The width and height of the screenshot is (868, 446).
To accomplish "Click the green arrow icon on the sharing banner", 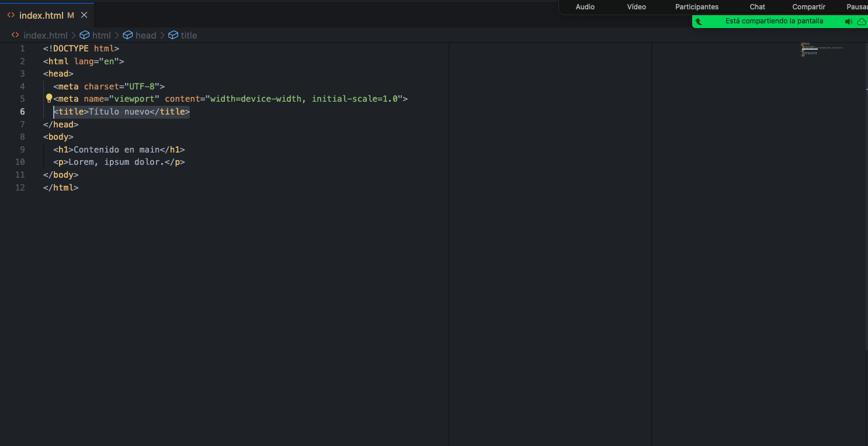I will (x=699, y=22).
